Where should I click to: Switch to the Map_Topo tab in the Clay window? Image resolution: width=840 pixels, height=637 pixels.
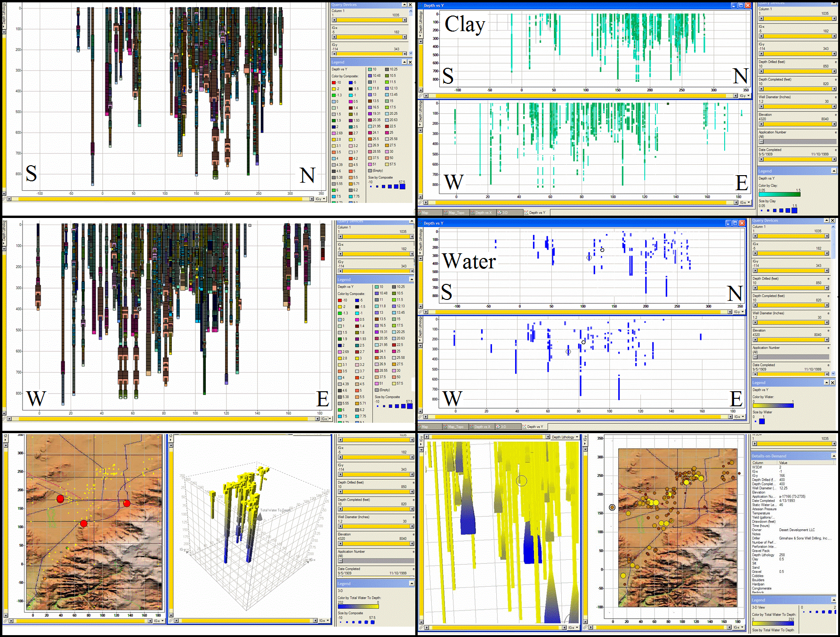point(455,213)
